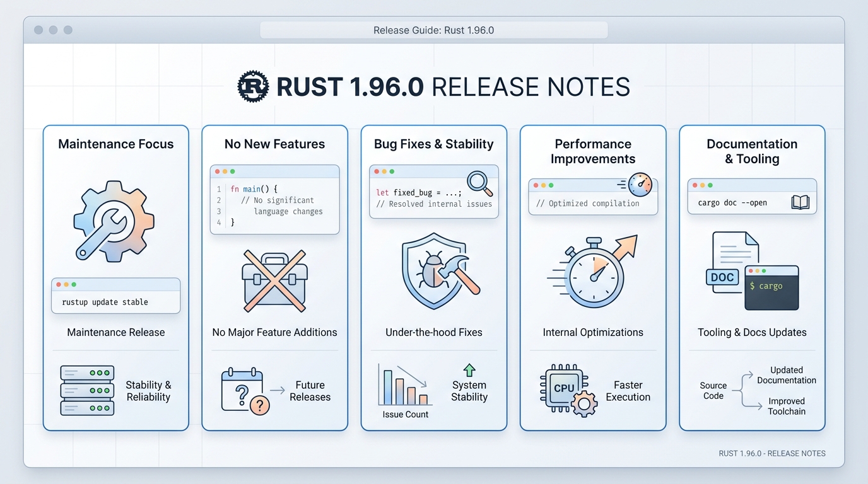This screenshot has width=868, height=484.
Task: Click the gear and wrench maintenance icon
Action: [114, 221]
